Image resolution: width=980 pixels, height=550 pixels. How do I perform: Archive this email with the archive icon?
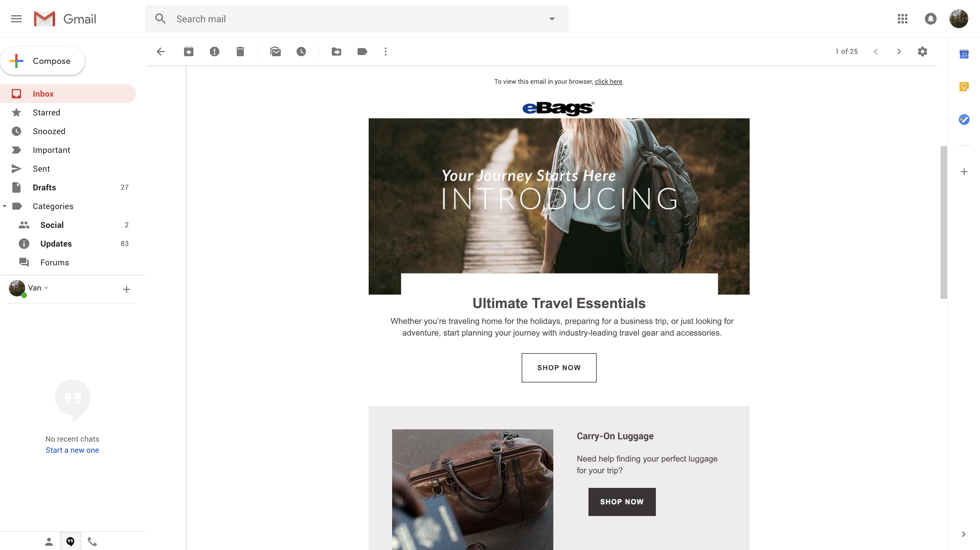click(188, 51)
